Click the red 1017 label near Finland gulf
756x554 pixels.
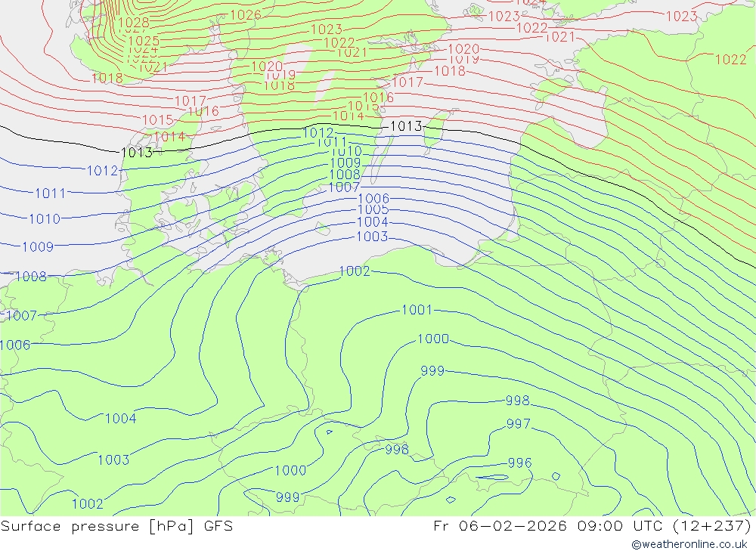pyautogui.click(x=407, y=82)
